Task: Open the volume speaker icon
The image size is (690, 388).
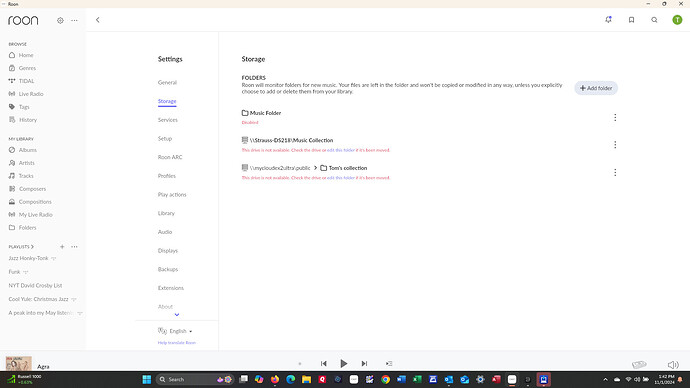Action: click(673, 364)
